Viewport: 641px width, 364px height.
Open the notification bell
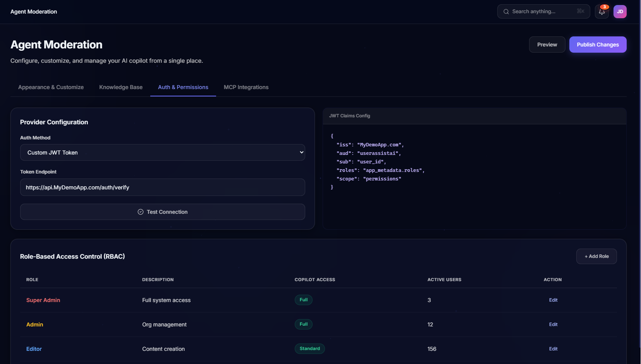[x=601, y=12]
